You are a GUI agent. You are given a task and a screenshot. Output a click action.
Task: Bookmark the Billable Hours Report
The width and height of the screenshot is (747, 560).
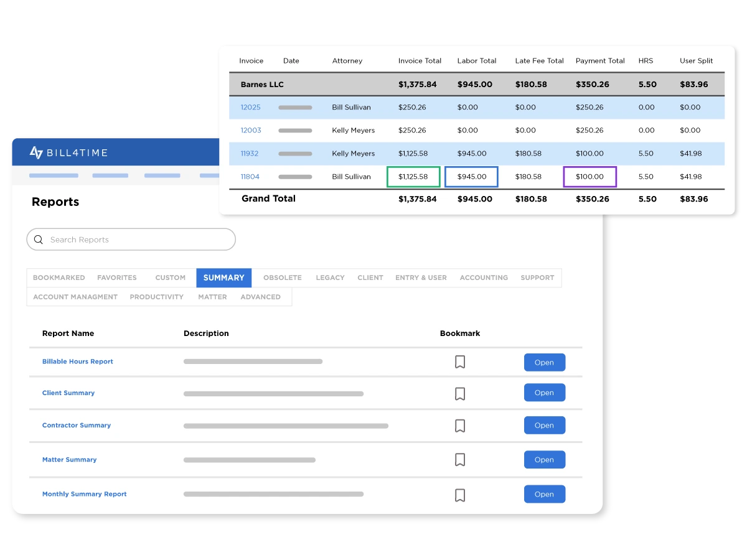point(460,362)
